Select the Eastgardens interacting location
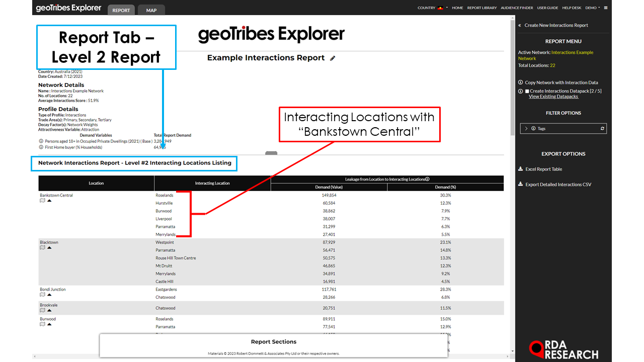 click(x=166, y=290)
